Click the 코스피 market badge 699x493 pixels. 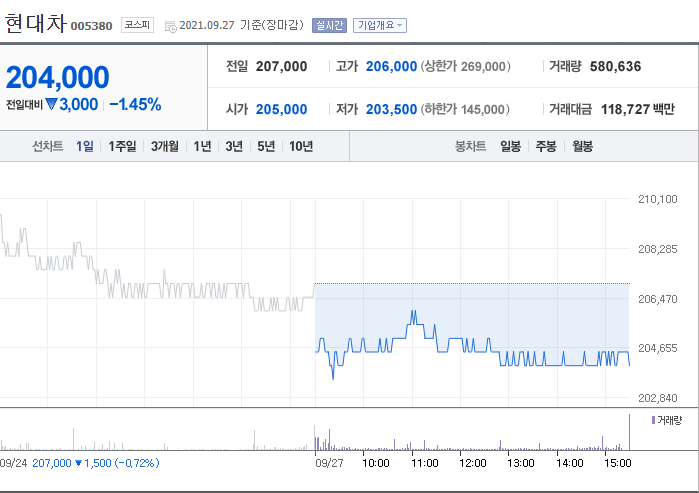coord(137,25)
